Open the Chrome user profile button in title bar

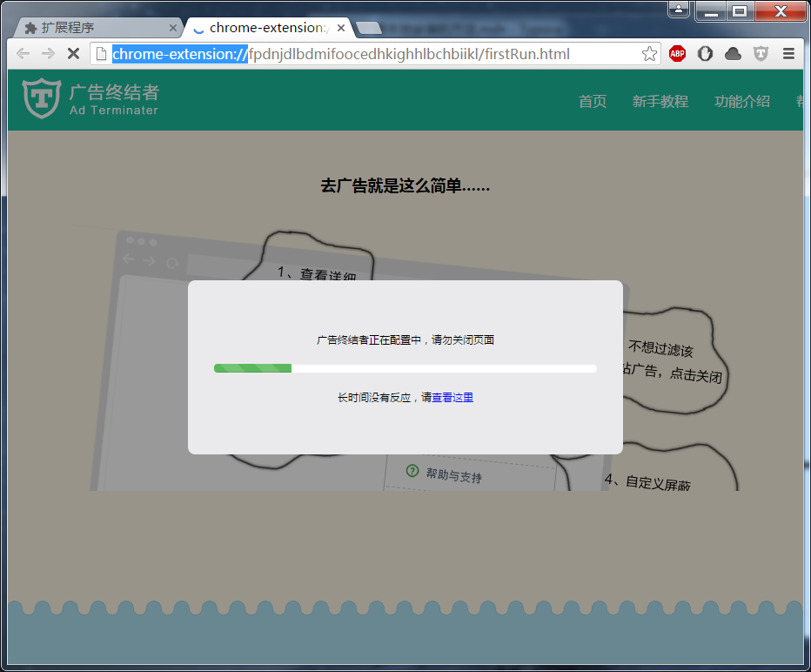[x=679, y=10]
